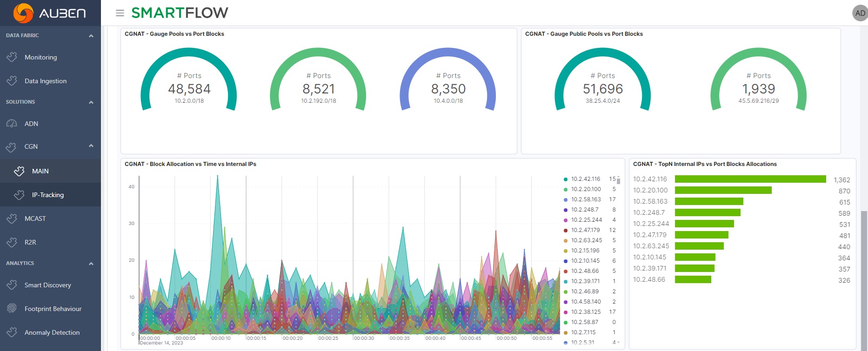Click the Data Ingestion sidebar icon

click(x=12, y=81)
